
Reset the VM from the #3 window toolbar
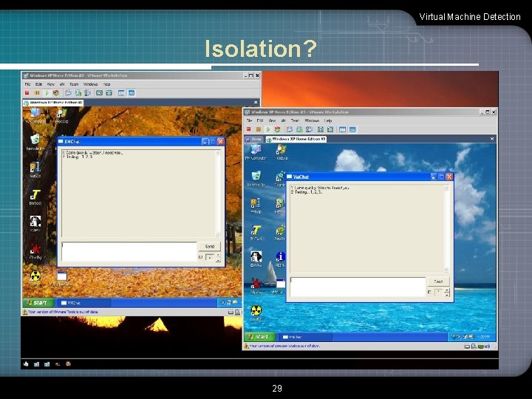coord(278,129)
